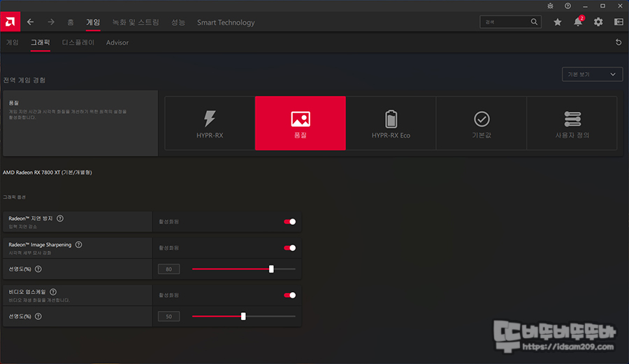Select the 기본값 checkmark profile
Viewport: 629px width, 364px height.
pyautogui.click(x=482, y=123)
